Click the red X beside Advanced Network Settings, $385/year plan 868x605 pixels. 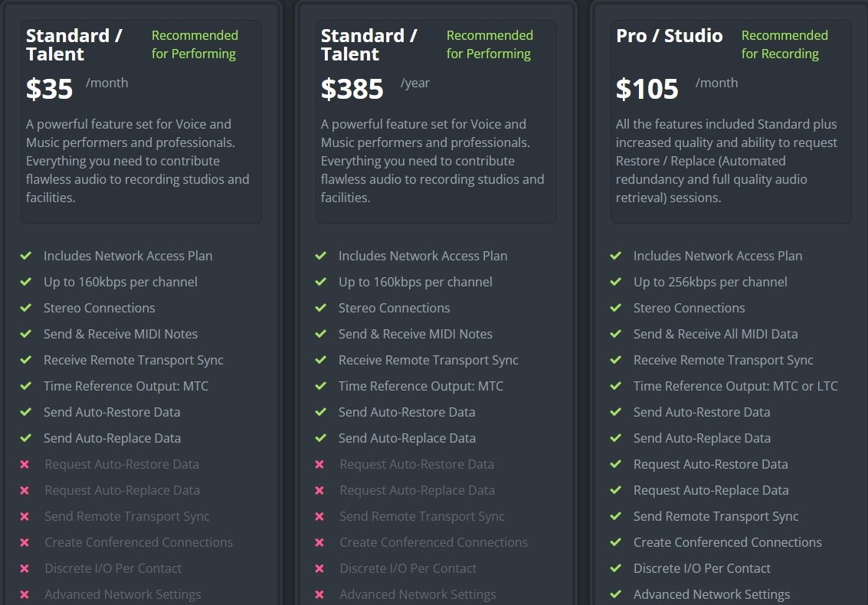click(x=319, y=594)
